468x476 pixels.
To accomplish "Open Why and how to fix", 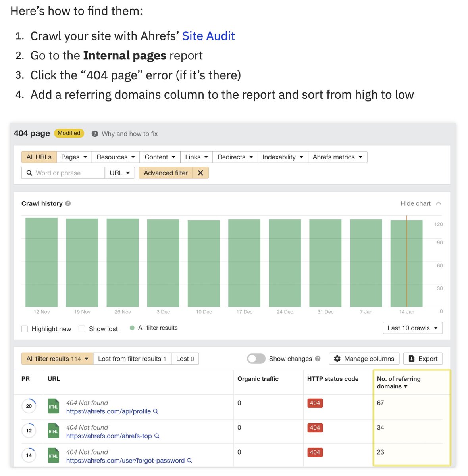I will click(129, 134).
